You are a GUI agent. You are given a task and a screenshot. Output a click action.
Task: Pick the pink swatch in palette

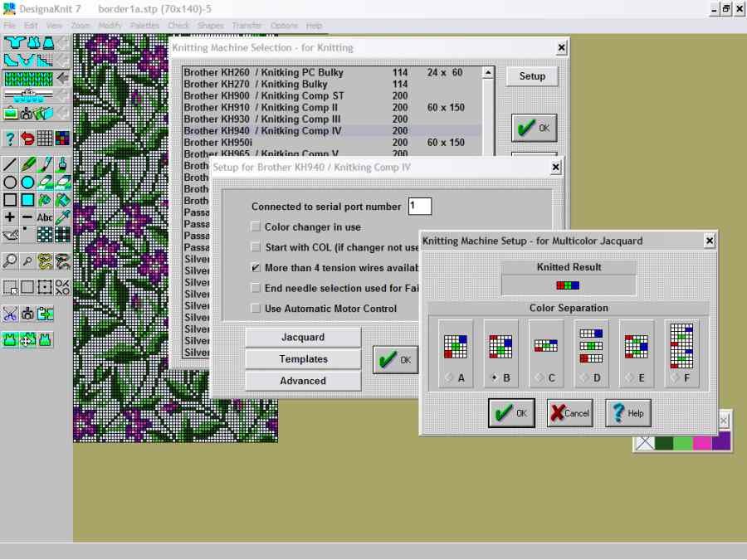[701, 442]
